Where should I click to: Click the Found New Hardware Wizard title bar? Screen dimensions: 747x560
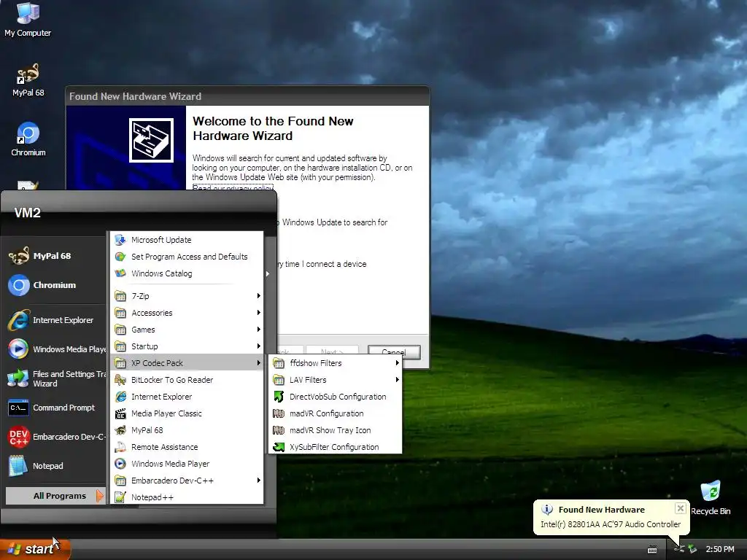247,96
